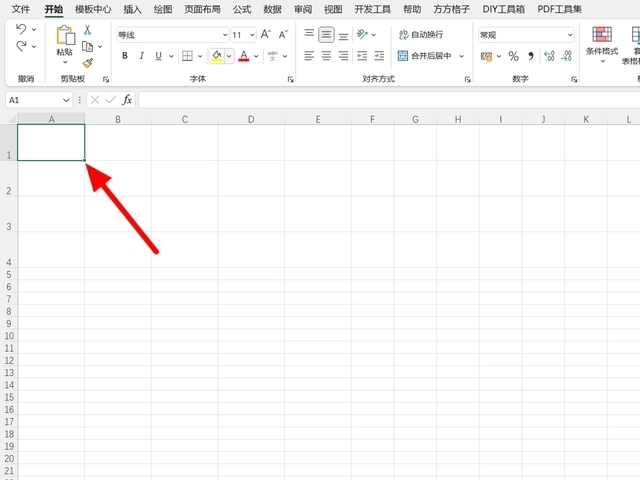Viewport: 640px width, 480px height.
Task: Expand the 常规 number format dropdown
Action: click(x=570, y=34)
